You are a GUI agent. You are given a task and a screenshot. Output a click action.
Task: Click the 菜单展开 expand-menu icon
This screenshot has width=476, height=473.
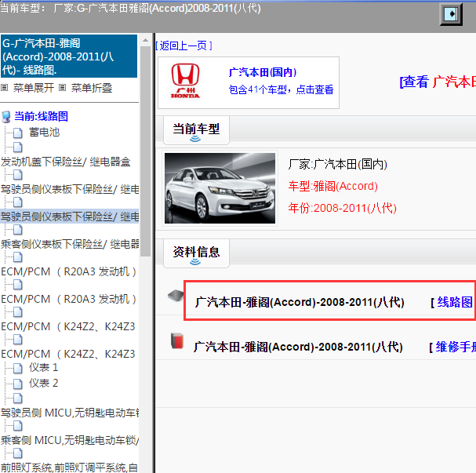4,88
